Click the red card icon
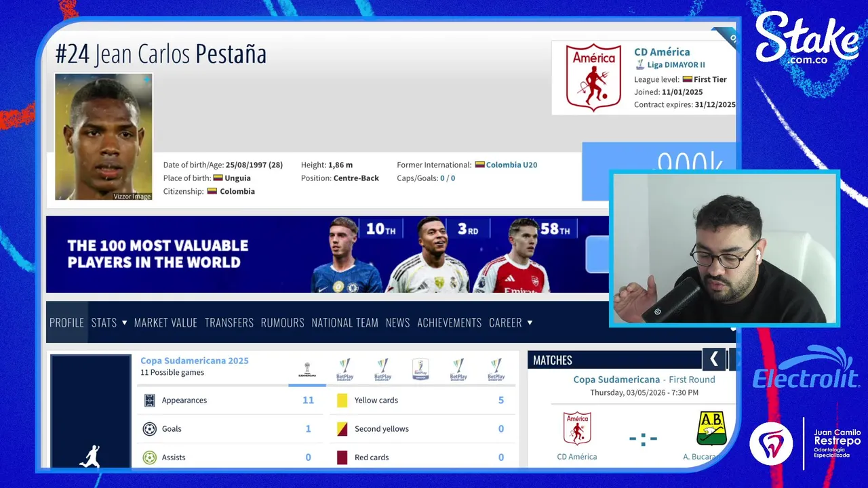The image size is (868, 488). pyautogui.click(x=342, y=457)
